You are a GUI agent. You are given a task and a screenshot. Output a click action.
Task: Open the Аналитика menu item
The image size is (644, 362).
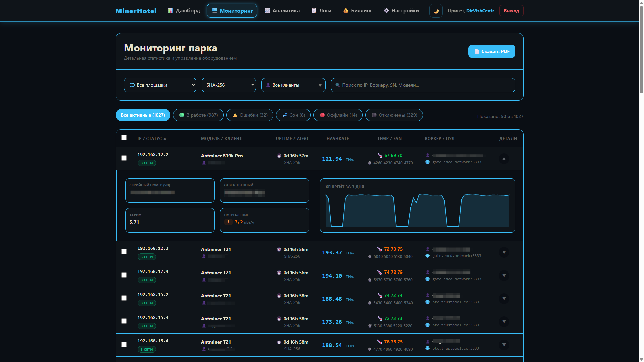[x=282, y=11]
